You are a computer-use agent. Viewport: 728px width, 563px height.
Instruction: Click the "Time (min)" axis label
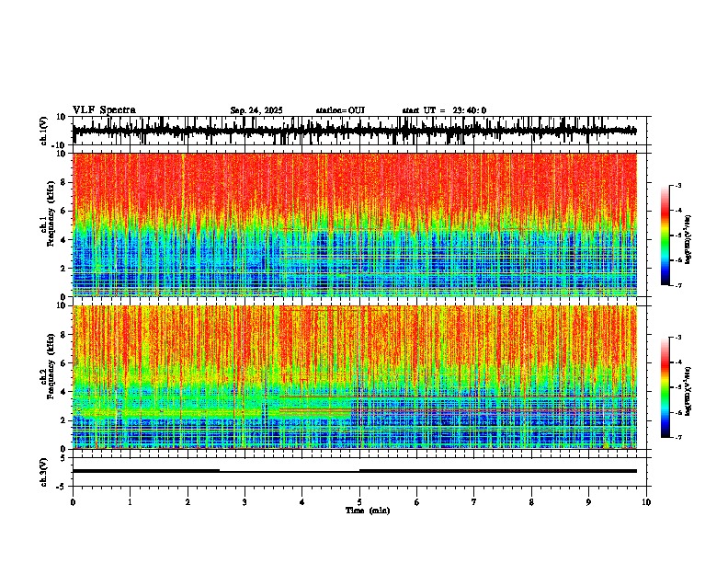click(368, 511)
